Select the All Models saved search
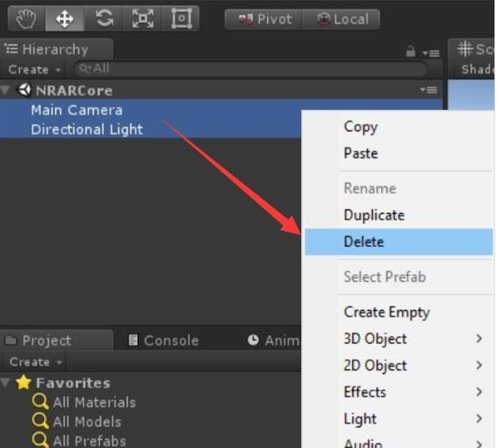Screen dimensions: 497x448 (77, 422)
